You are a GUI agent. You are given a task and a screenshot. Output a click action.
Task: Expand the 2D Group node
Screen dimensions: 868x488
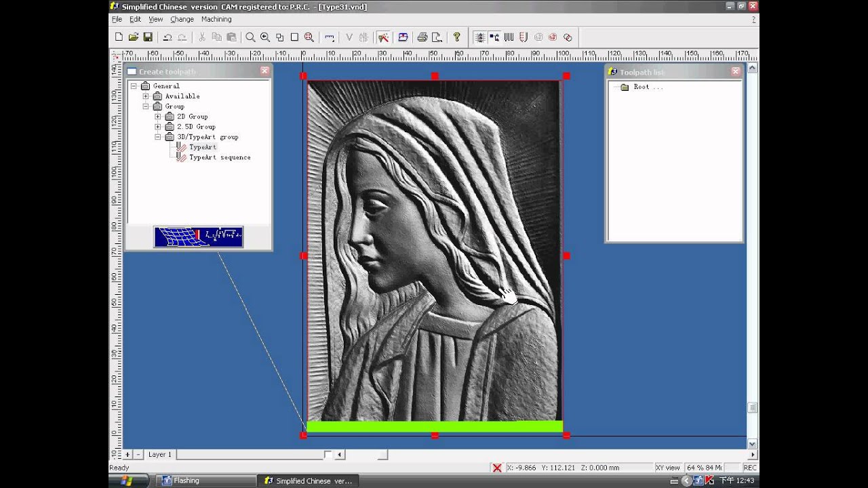(x=157, y=117)
